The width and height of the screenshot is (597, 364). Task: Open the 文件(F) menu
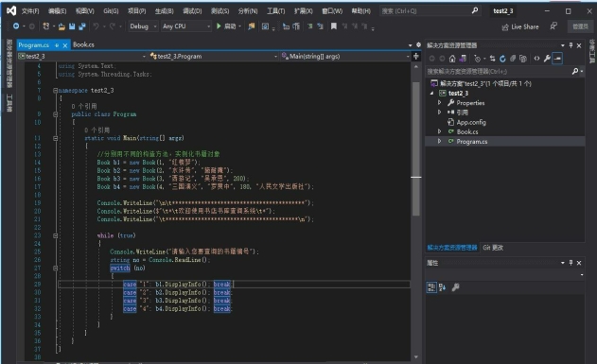click(x=30, y=11)
